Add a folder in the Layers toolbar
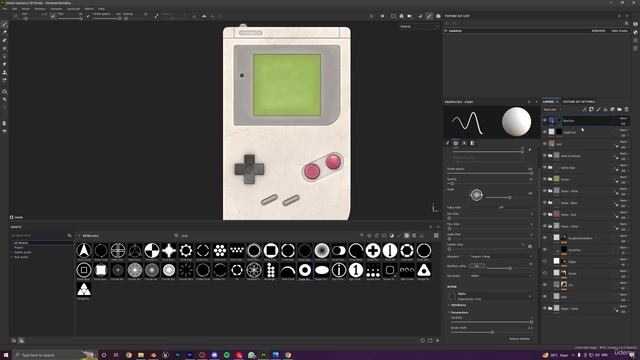The width and height of the screenshot is (640, 360). click(x=619, y=109)
